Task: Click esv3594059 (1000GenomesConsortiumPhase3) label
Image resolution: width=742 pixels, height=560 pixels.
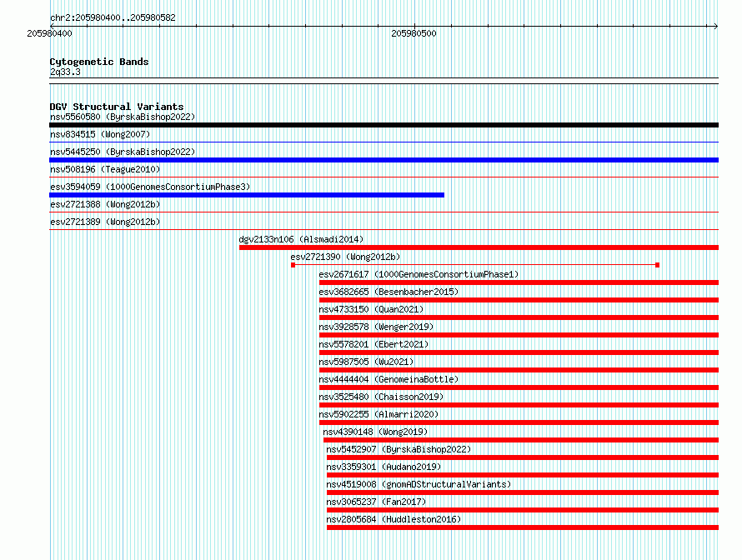Action: (x=150, y=187)
